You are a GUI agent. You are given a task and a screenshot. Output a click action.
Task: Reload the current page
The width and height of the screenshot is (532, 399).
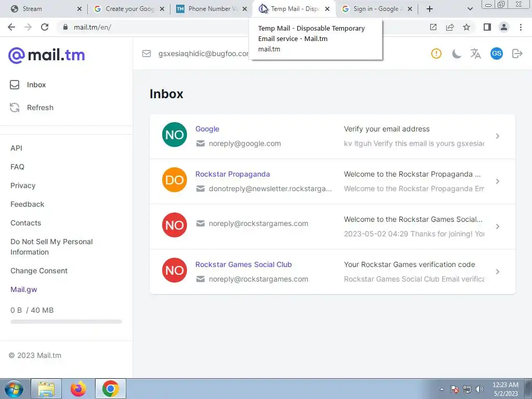[x=45, y=27]
